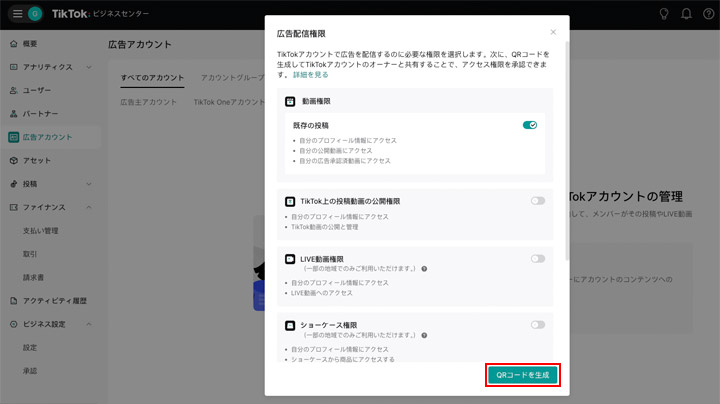Enable the TikTok上の投稿動画の公開権限 toggle
The image size is (720, 404).
pyautogui.click(x=538, y=201)
